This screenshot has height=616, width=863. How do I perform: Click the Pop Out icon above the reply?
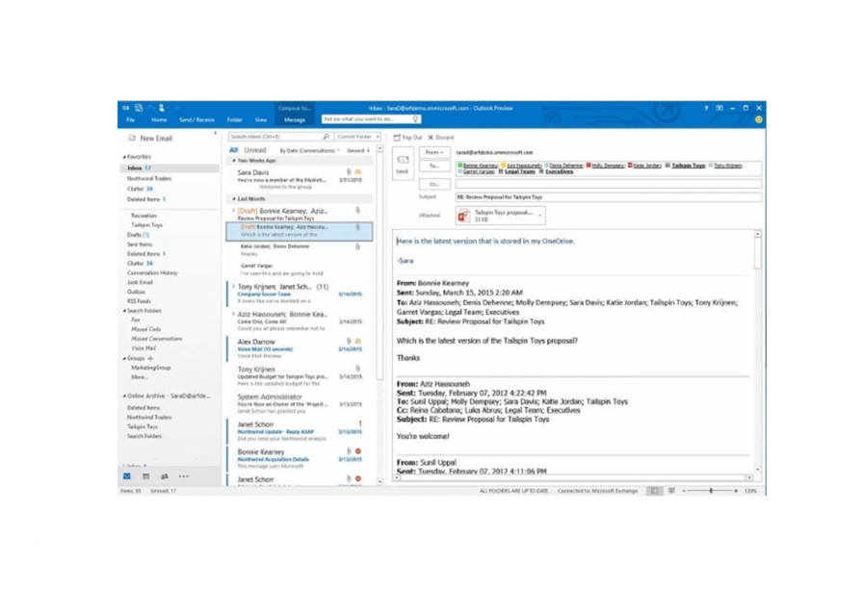pos(397,138)
